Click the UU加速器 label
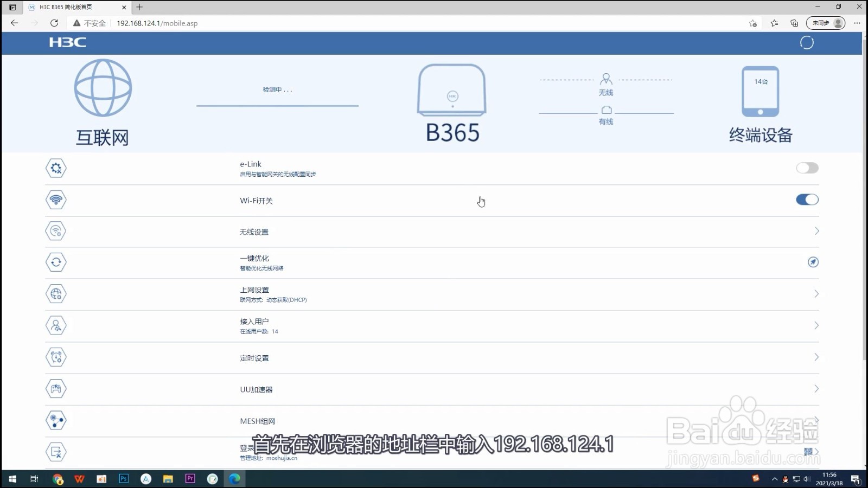868x488 pixels. [x=256, y=389]
